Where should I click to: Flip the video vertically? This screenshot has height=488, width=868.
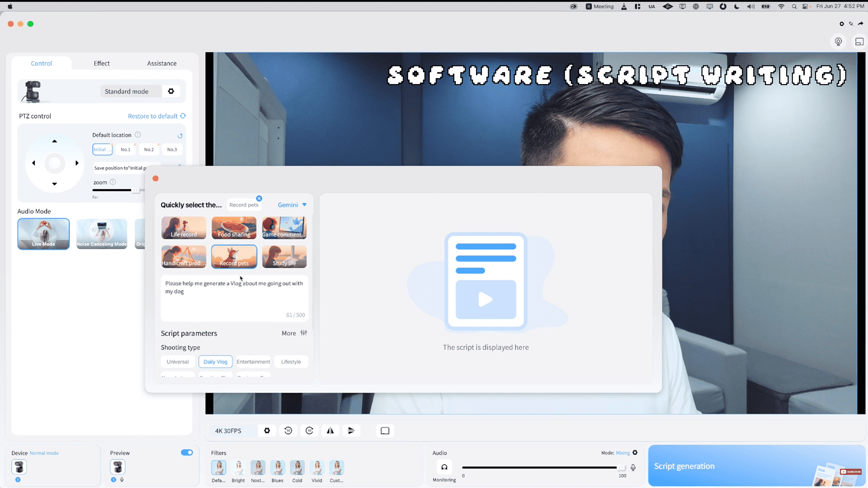[351, 431]
